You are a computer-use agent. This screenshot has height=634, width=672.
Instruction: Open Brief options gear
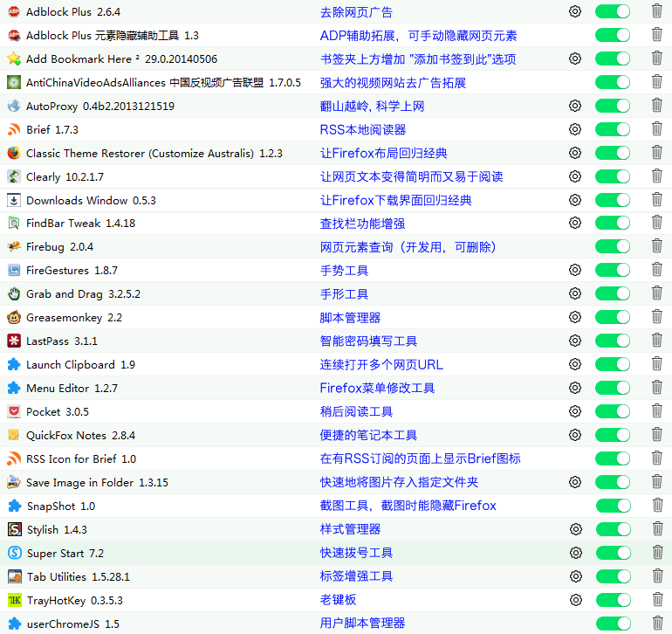pos(575,129)
